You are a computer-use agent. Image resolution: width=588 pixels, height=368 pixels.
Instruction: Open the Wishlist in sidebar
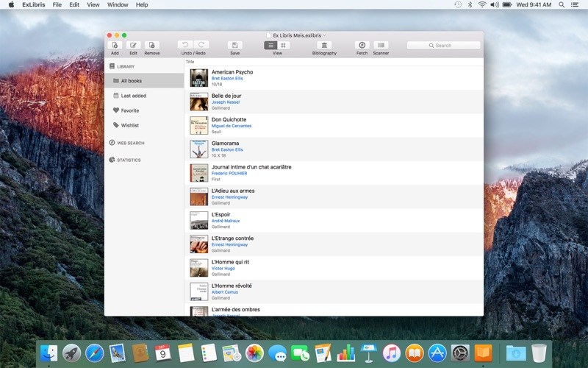tap(129, 125)
